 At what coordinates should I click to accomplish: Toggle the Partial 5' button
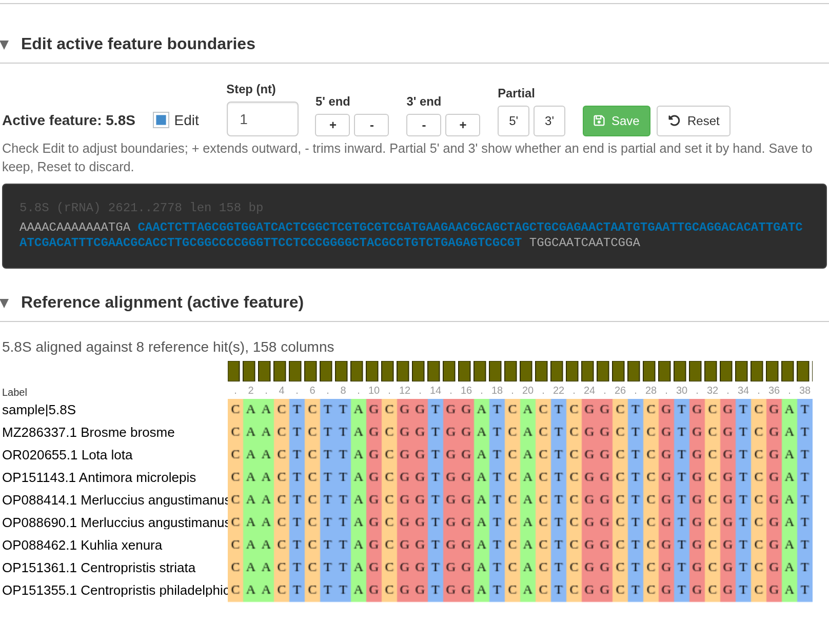click(514, 121)
